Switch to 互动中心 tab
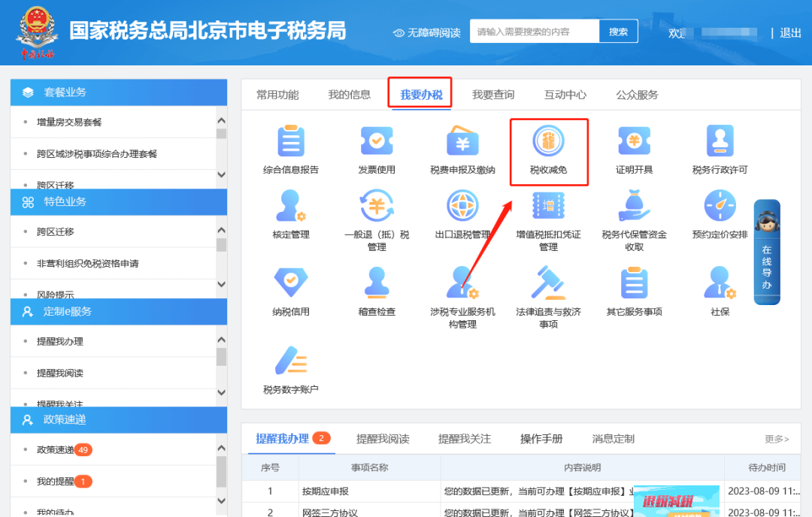Screen dimensions: 812x517 pos(565,95)
